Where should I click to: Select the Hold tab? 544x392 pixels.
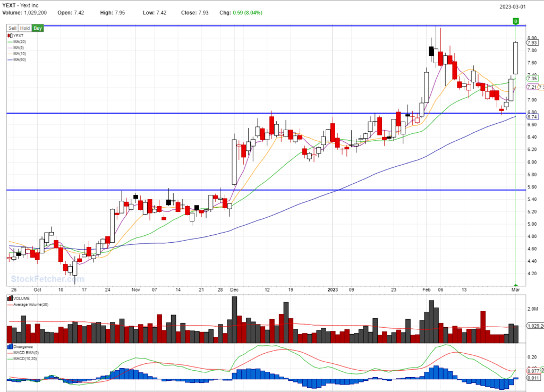[24, 28]
